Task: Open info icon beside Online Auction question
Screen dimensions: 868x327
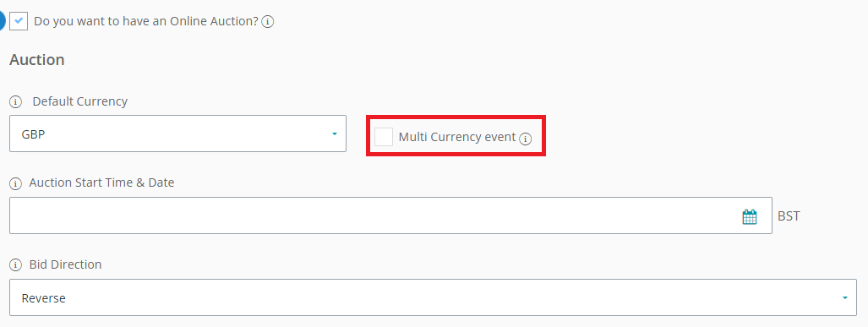Action: (x=268, y=22)
